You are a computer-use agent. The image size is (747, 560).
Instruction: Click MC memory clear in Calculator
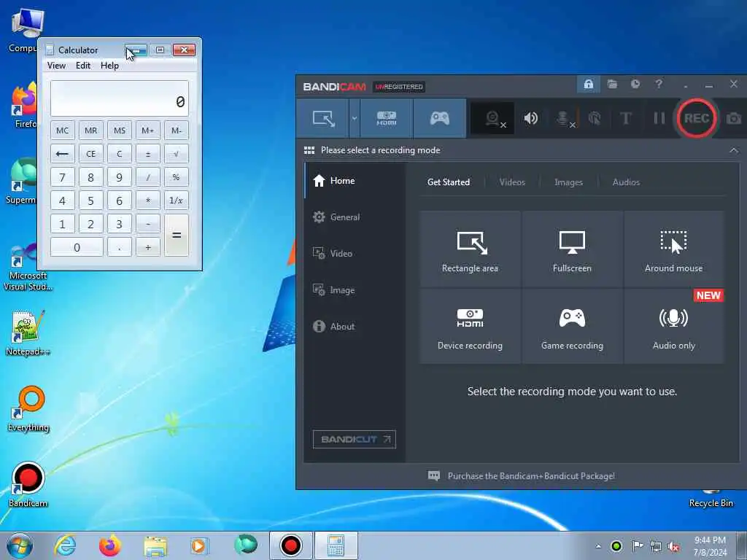[x=63, y=131]
